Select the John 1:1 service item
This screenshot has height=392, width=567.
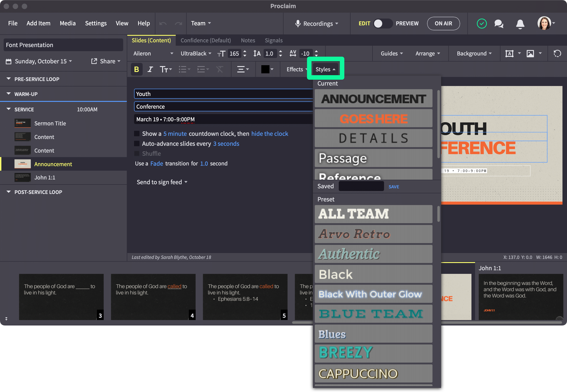click(x=63, y=177)
